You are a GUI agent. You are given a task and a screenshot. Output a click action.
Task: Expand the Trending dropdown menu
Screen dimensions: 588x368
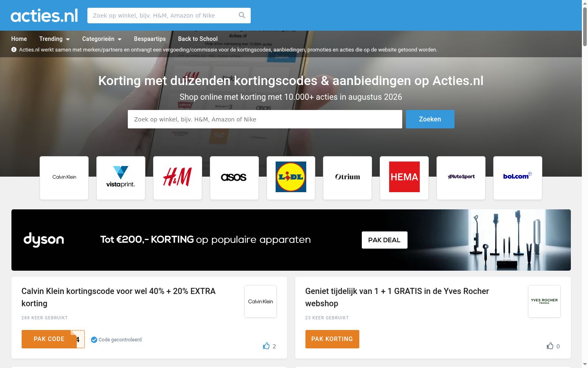click(54, 39)
